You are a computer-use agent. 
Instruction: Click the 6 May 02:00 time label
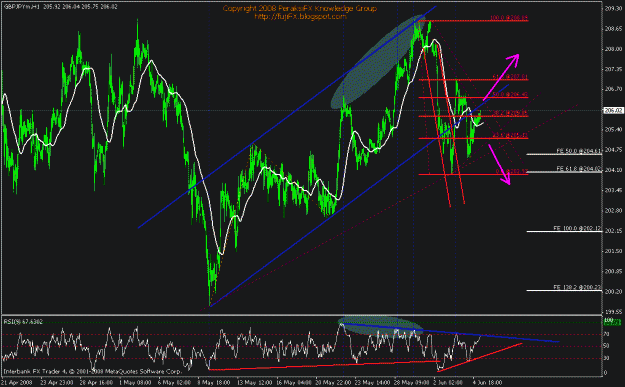pyautogui.click(x=175, y=383)
